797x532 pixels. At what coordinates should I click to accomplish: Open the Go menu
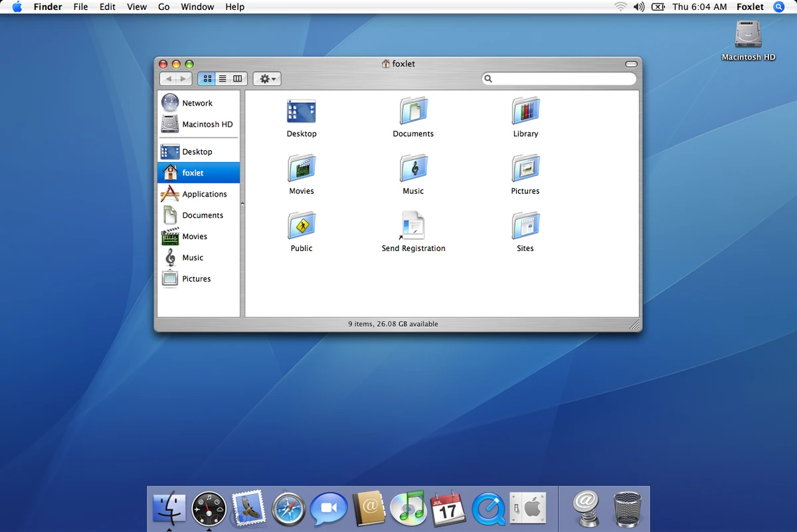tap(163, 7)
